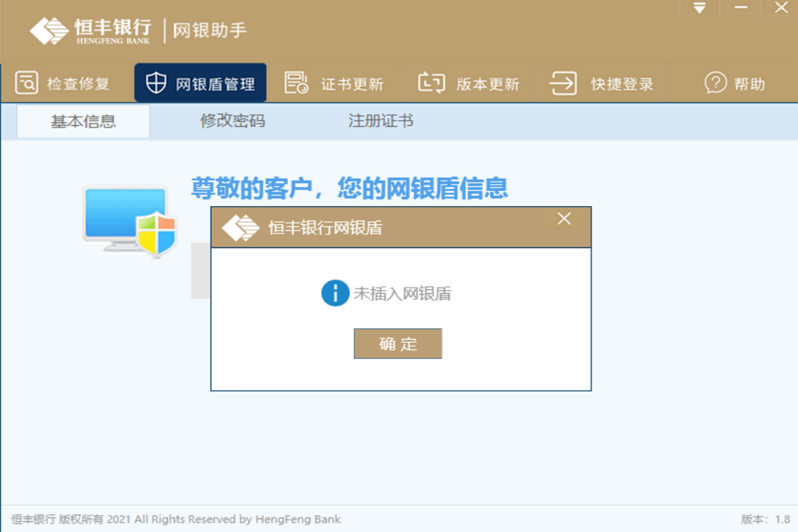Click the blue info icon in dialog
The height and width of the screenshot is (532, 798).
334,293
